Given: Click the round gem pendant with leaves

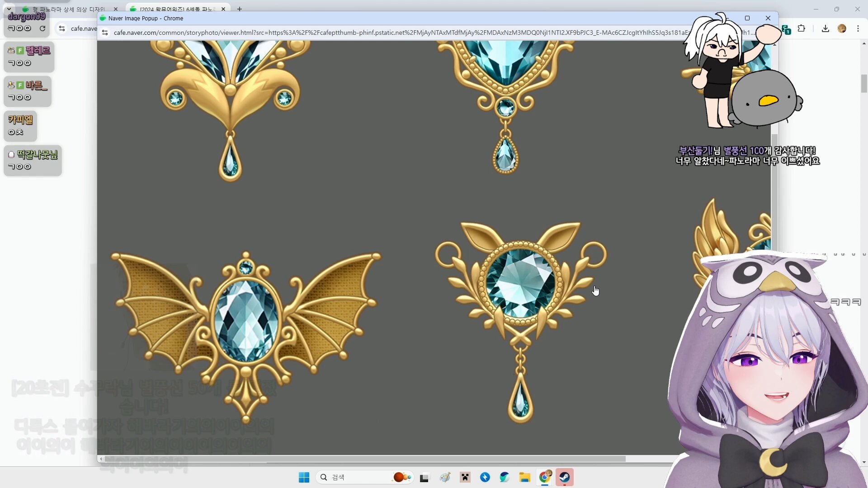Looking at the screenshot, I should pos(521,322).
